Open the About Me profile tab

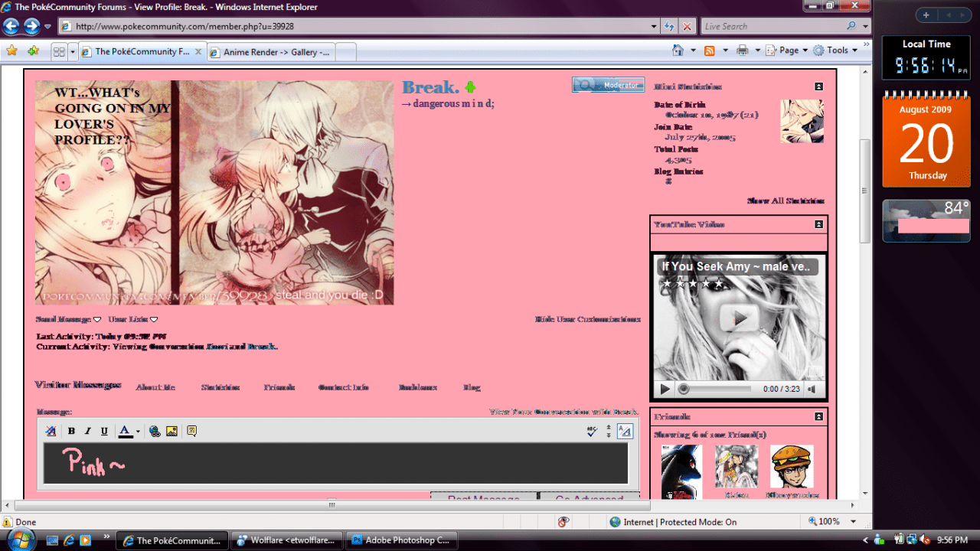pyautogui.click(x=155, y=387)
